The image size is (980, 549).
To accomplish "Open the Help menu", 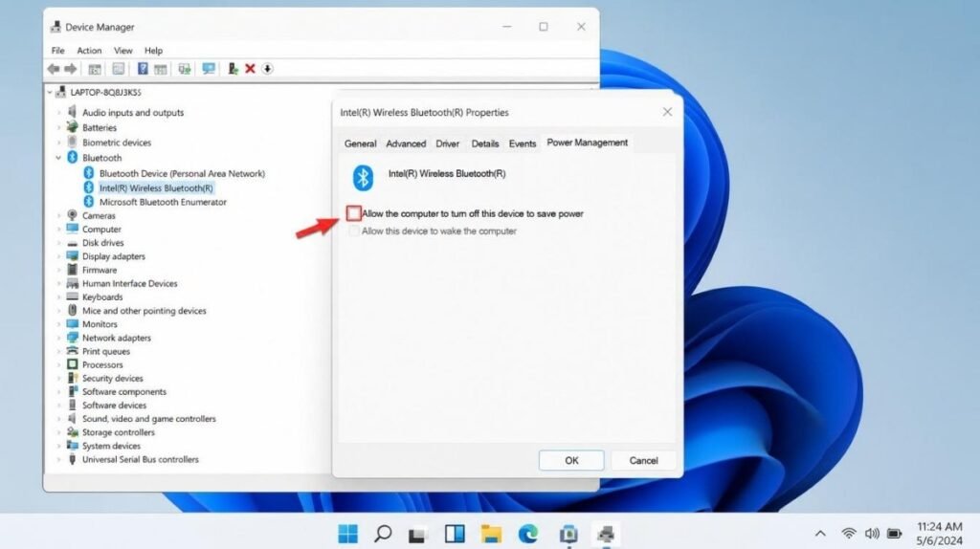I will point(153,51).
